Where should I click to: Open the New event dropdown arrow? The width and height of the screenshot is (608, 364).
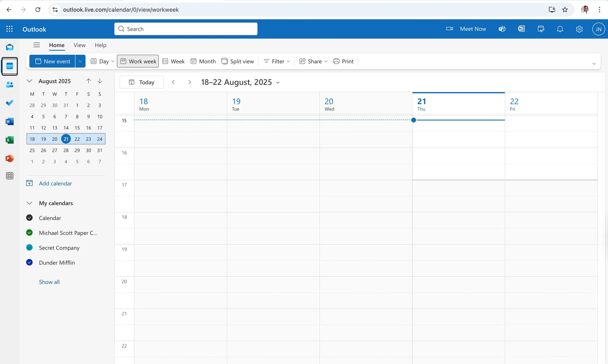[80, 61]
